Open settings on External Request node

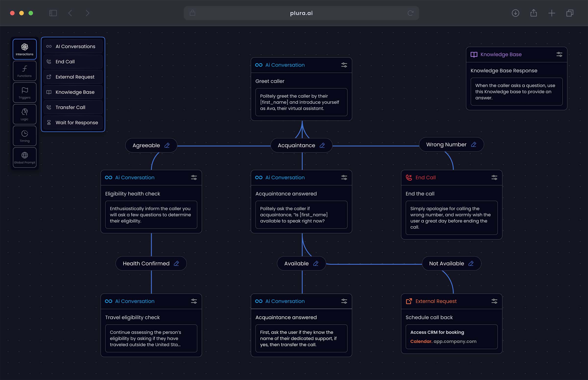tap(494, 301)
